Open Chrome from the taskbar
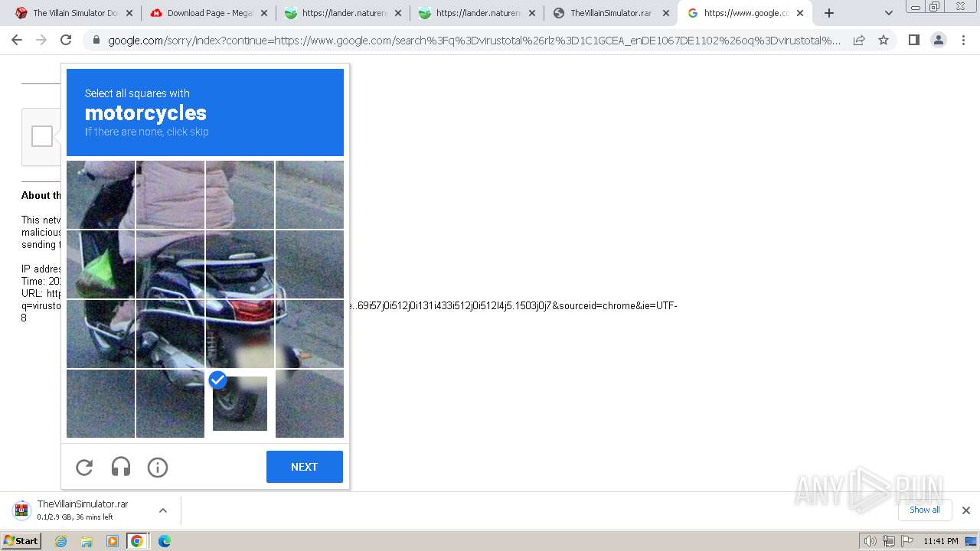Viewport: 980px width, 551px height. 137,541
